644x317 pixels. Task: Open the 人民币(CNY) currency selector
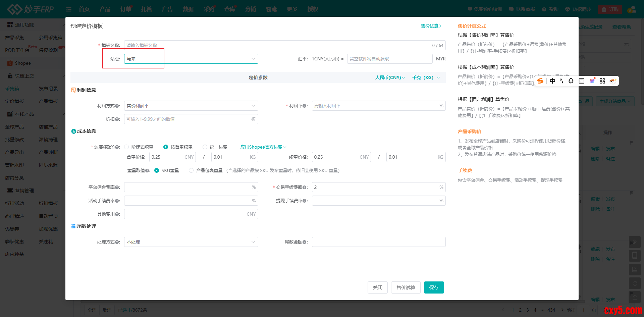tap(390, 77)
